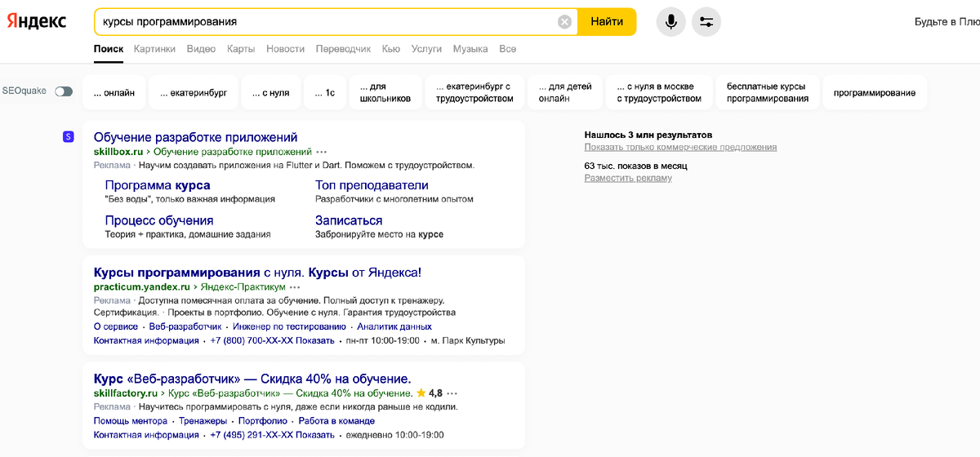Open the Кью tab

(x=391, y=49)
